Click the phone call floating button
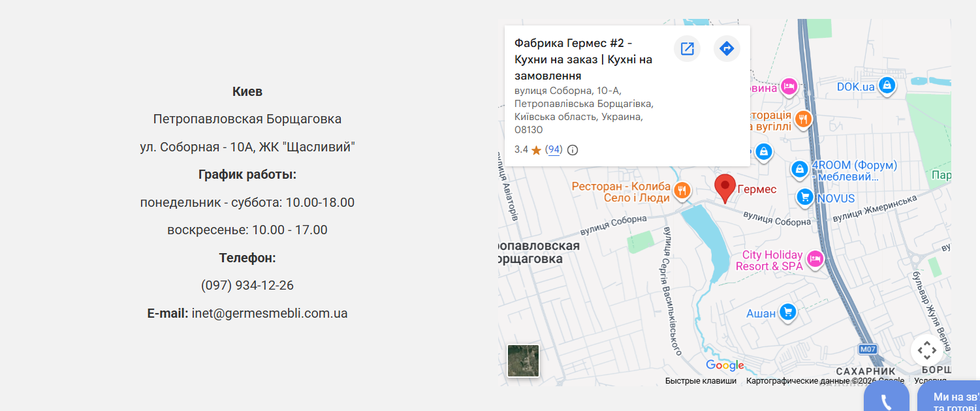Screen dimensions: 980x411 (x=887, y=397)
